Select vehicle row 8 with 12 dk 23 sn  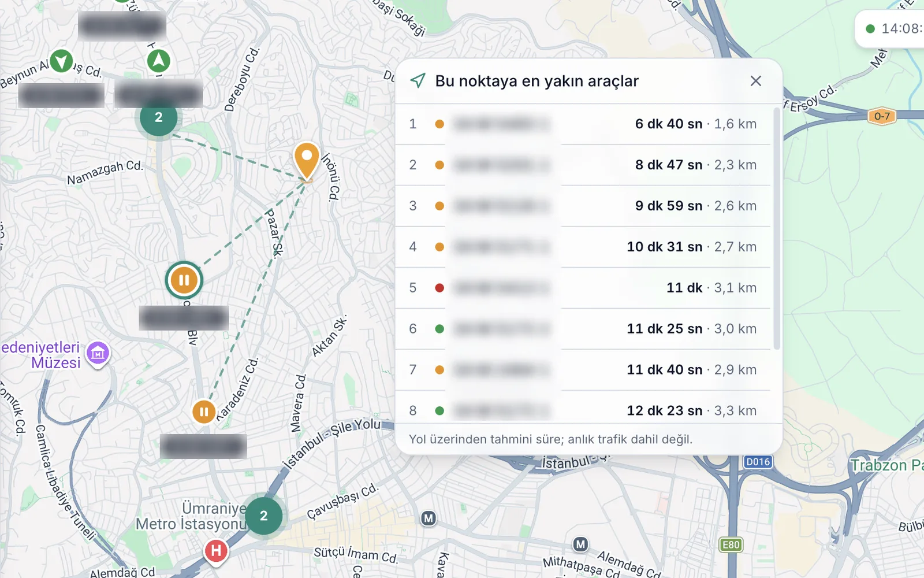(x=583, y=407)
